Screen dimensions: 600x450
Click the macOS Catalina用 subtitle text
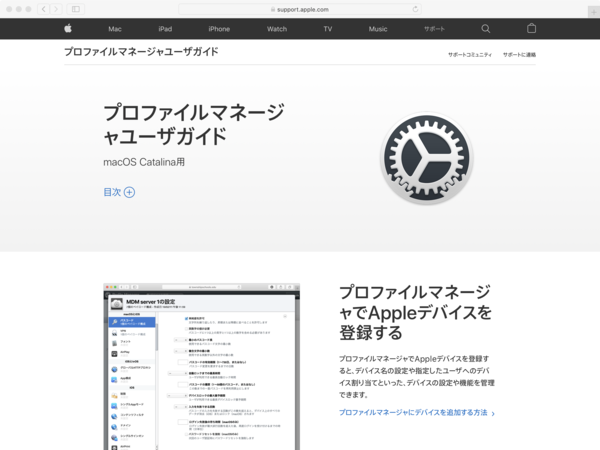coord(144,162)
